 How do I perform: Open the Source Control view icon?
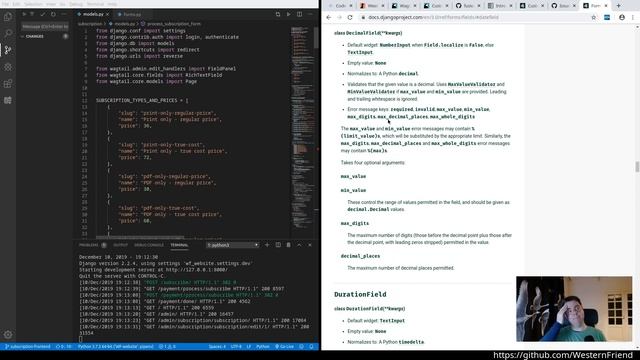pos(8,50)
